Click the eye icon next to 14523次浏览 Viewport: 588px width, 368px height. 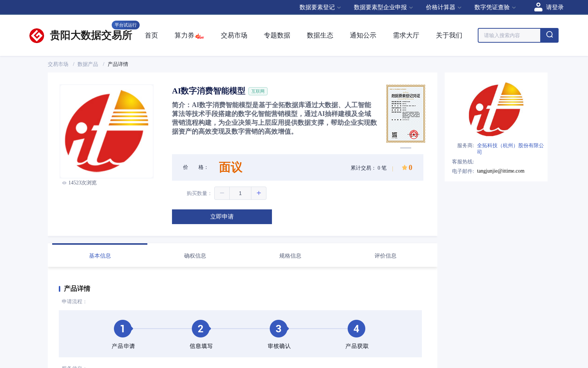pyautogui.click(x=64, y=183)
